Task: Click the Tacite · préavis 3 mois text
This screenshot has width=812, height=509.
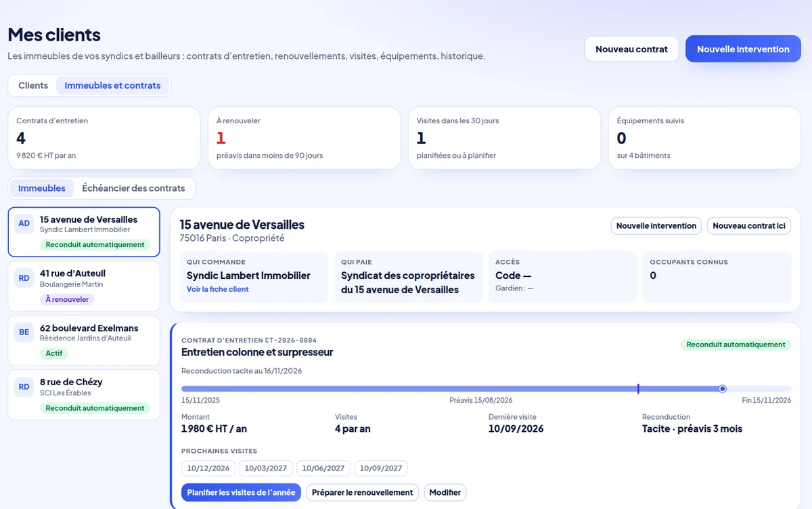Action: tap(692, 428)
